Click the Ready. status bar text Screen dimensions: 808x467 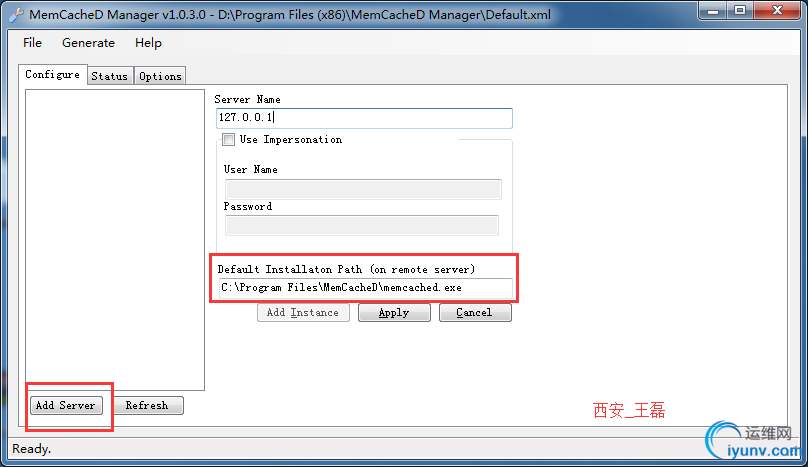click(x=31, y=449)
